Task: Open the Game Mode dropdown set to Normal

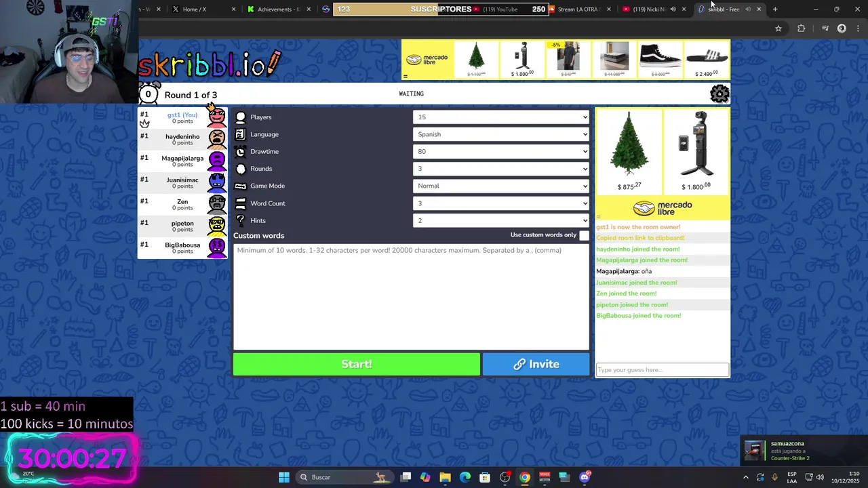Action: (x=501, y=186)
